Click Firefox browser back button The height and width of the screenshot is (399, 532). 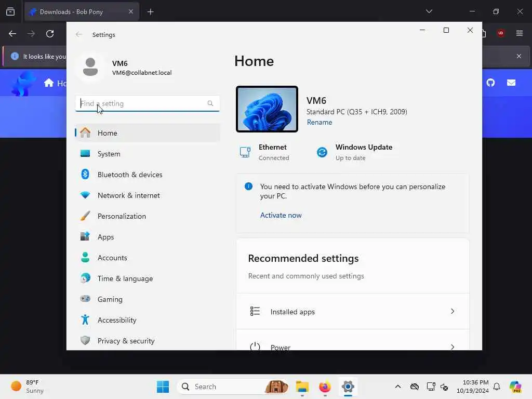tap(12, 34)
